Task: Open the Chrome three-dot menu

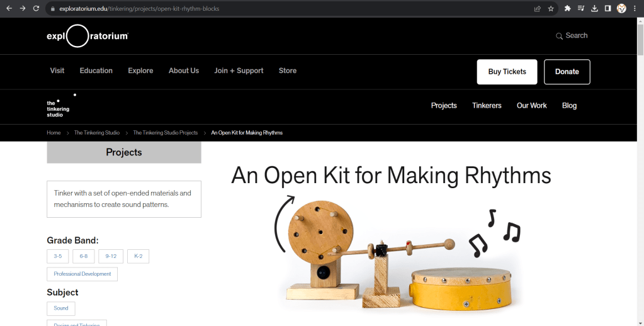Action: pos(635,9)
